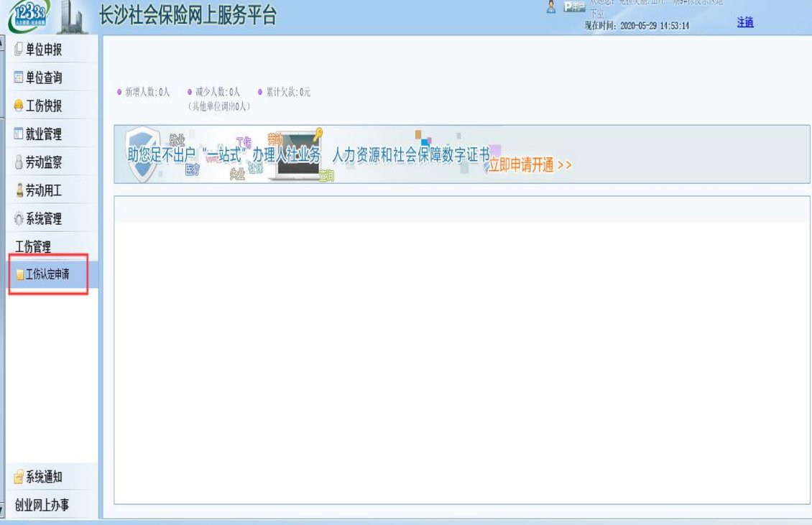
Task: Click the yellow 工伤认定申请 note icon
Action: click(x=20, y=274)
